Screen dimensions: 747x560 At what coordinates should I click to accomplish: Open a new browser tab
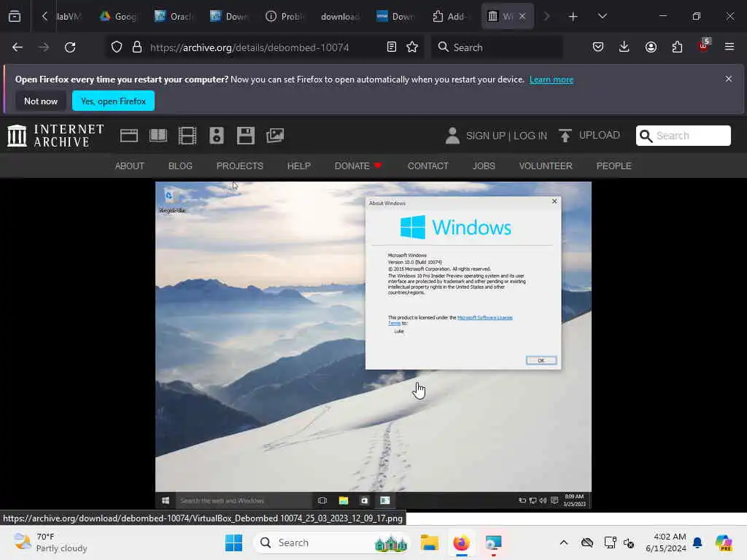(573, 17)
